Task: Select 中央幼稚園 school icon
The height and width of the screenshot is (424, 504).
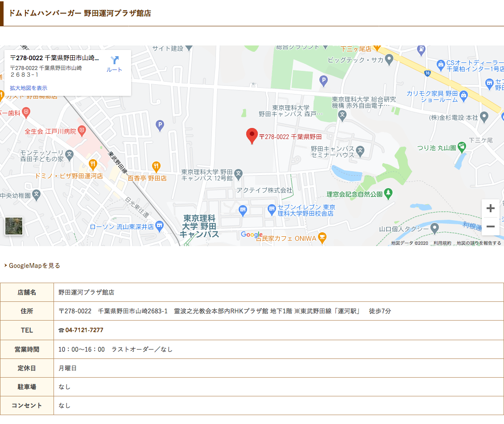Action: tap(36, 195)
